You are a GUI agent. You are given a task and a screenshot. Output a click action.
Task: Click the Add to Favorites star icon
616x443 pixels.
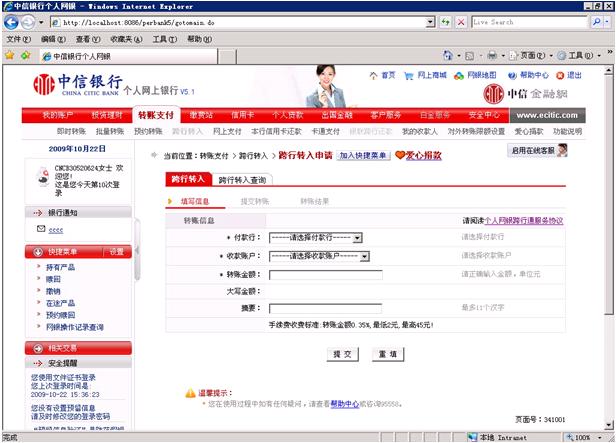(26, 55)
